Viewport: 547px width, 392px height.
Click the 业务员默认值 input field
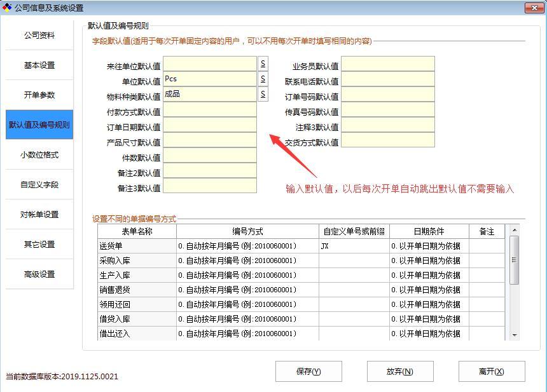click(x=388, y=64)
